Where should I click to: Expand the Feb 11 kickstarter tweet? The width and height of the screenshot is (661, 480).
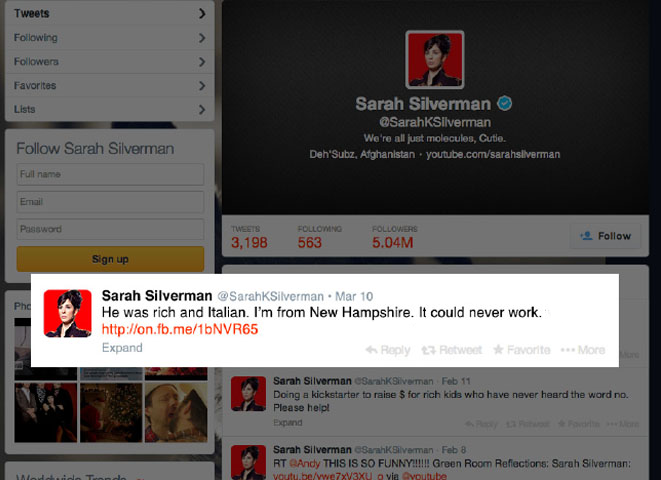288,422
